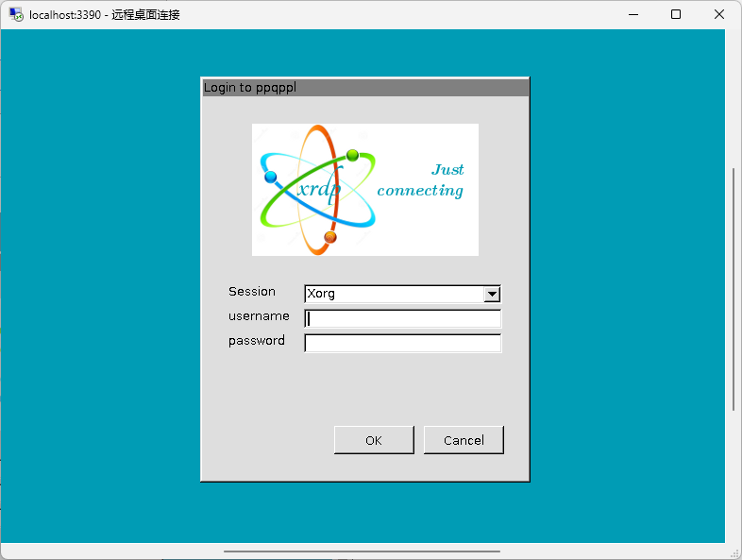Select the Xorg session combo box
742x560 pixels.
tap(403, 294)
